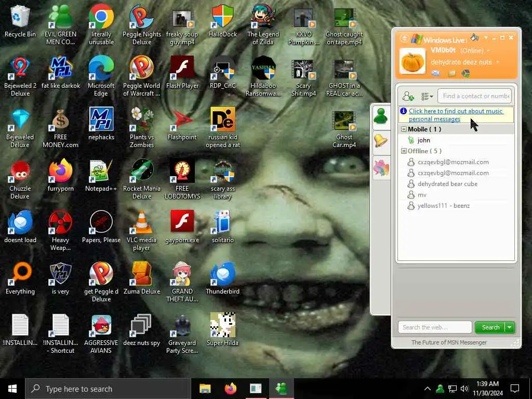Screen dimensions: 532x399
Task: Select the butterfly tab on the Messenger sidebar
Action: [x=381, y=168]
